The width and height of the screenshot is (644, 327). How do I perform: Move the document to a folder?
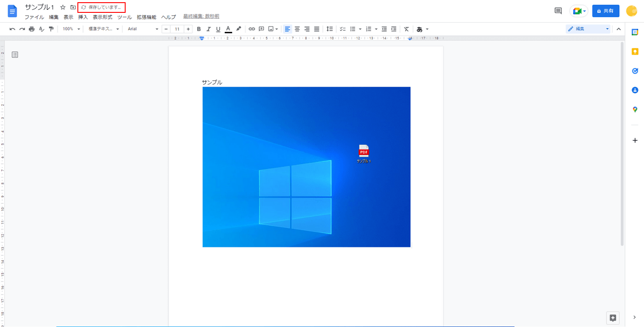coord(73,7)
